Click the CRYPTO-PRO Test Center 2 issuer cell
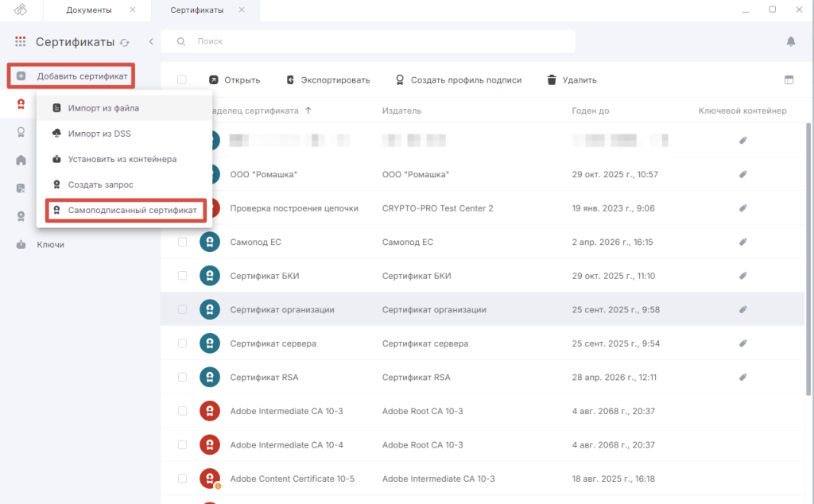The height and width of the screenshot is (504, 814). 438,208
